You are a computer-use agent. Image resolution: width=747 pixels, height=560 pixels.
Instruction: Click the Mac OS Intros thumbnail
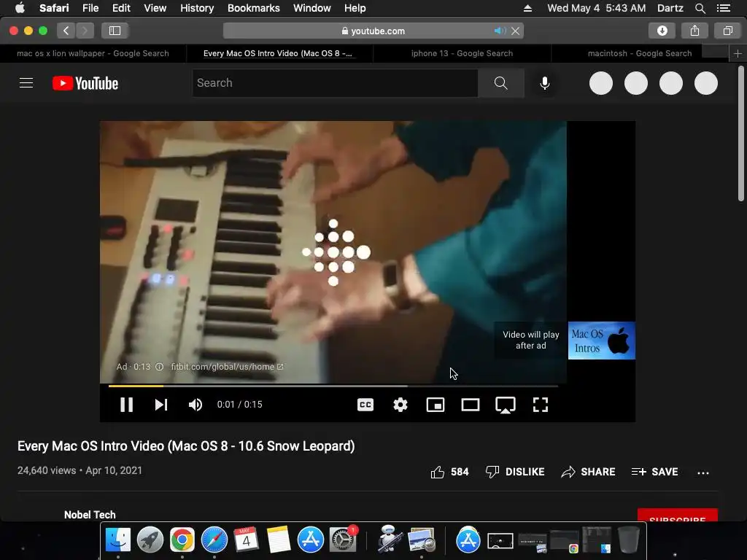(601, 341)
